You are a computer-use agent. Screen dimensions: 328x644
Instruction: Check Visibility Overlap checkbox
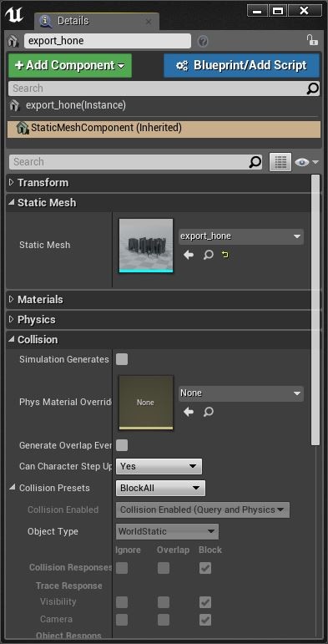[164, 602]
